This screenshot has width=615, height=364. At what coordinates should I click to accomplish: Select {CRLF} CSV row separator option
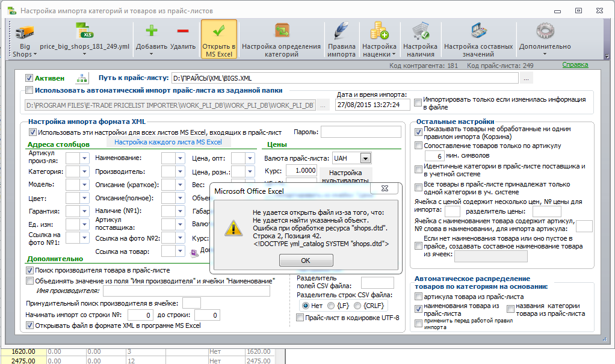click(x=357, y=306)
